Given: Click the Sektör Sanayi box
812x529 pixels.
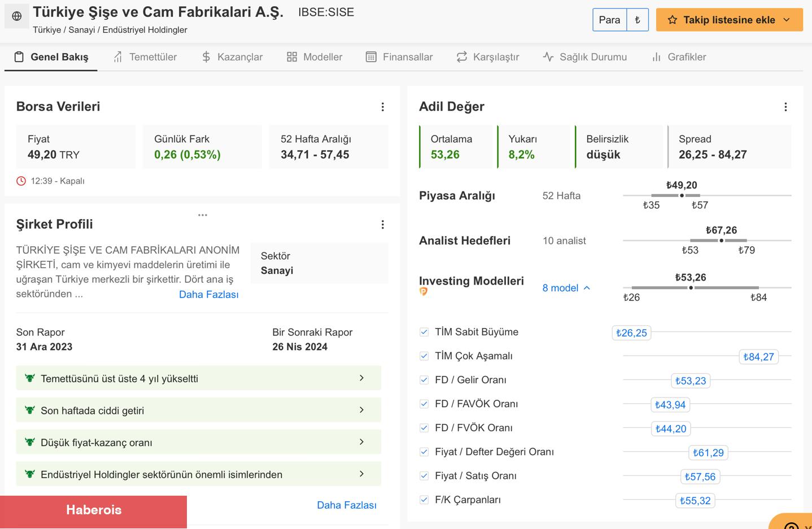Looking at the screenshot, I should pos(320,263).
